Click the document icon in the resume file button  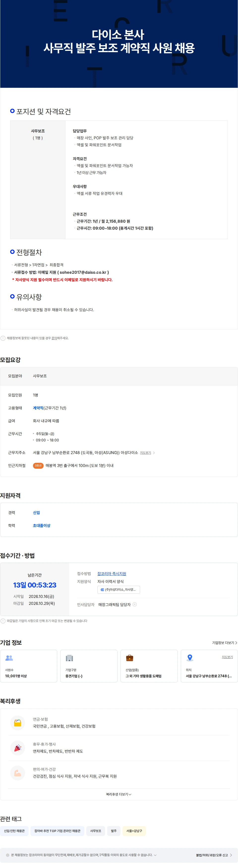point(102,590)
